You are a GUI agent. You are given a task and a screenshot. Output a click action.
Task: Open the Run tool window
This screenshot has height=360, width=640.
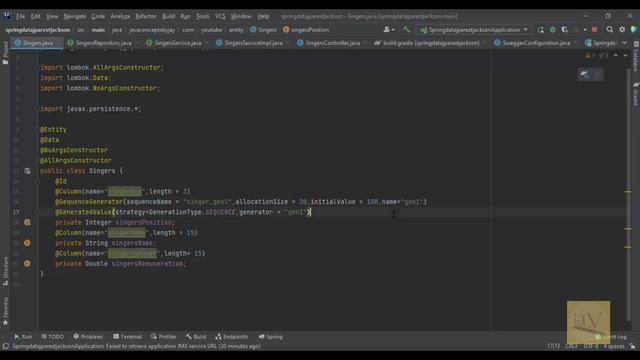pyautogui.click(x=23, y=337)
